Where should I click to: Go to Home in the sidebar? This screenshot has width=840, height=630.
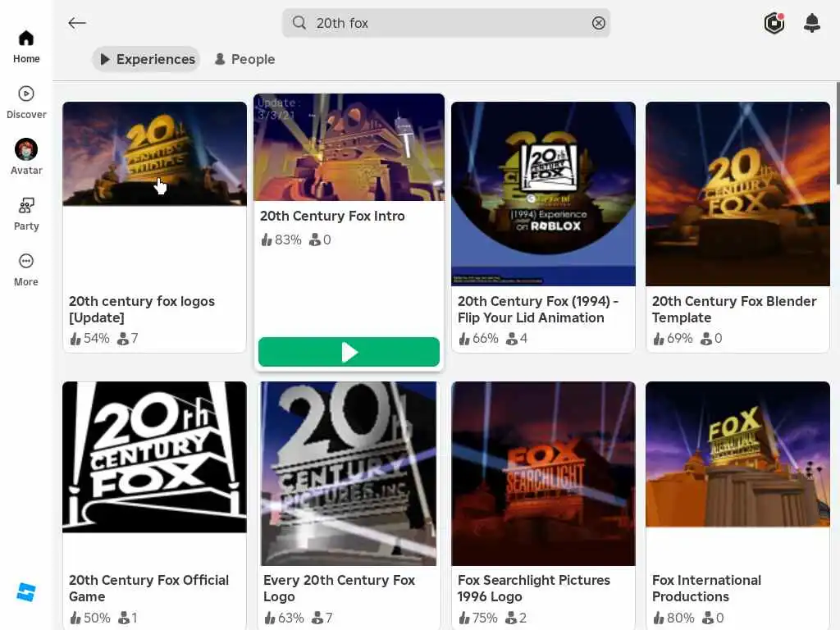click(x=26, y=47)
